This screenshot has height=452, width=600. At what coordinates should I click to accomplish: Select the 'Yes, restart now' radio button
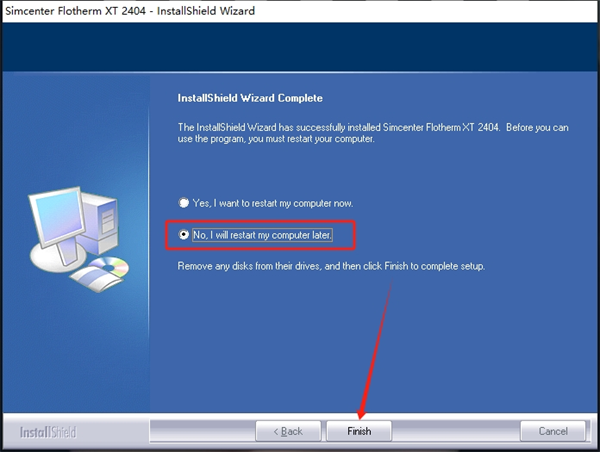pyautogui.click(x=184, y=202)
